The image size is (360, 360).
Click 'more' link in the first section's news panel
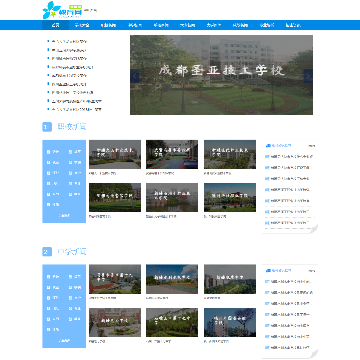click(312, 146)
